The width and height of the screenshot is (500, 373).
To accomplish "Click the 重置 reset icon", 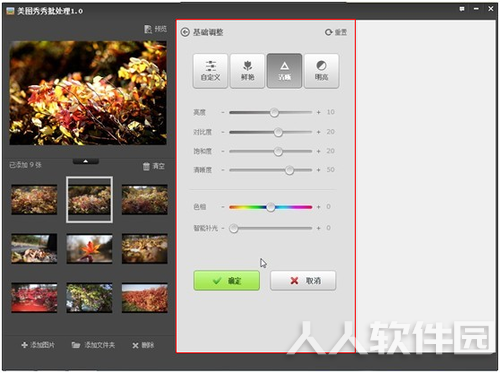I will [x=329, y=32].
